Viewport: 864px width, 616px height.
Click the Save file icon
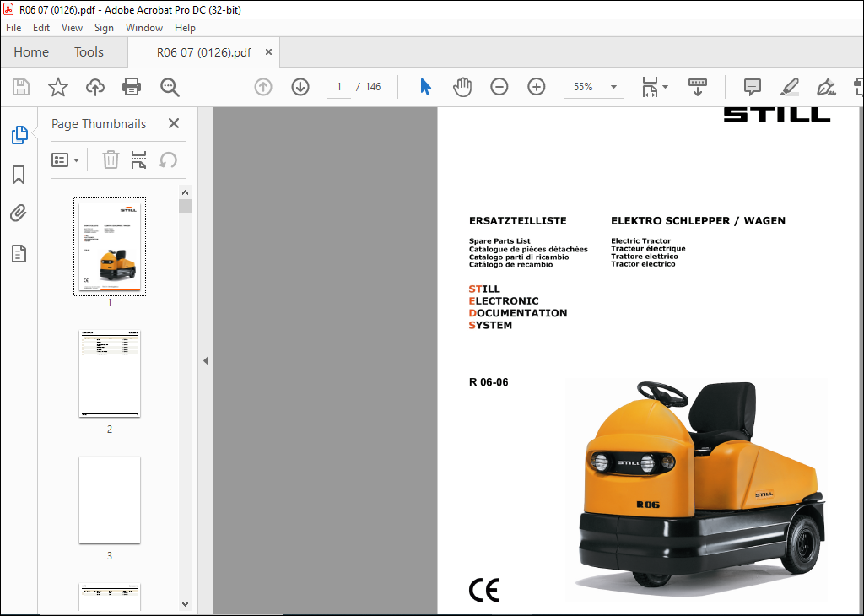click(21, 87)
